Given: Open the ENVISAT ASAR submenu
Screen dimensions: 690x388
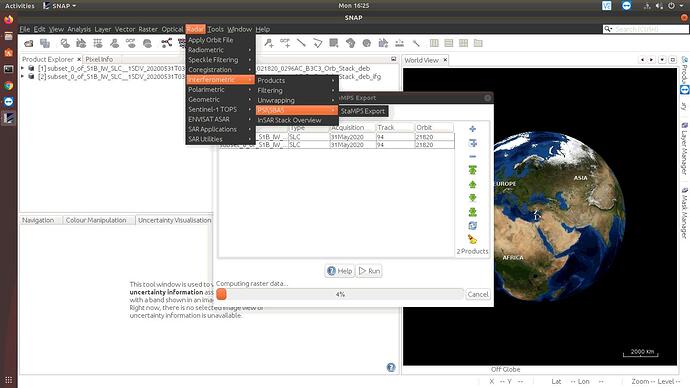Looking at the screenshot, I should 220,119.
